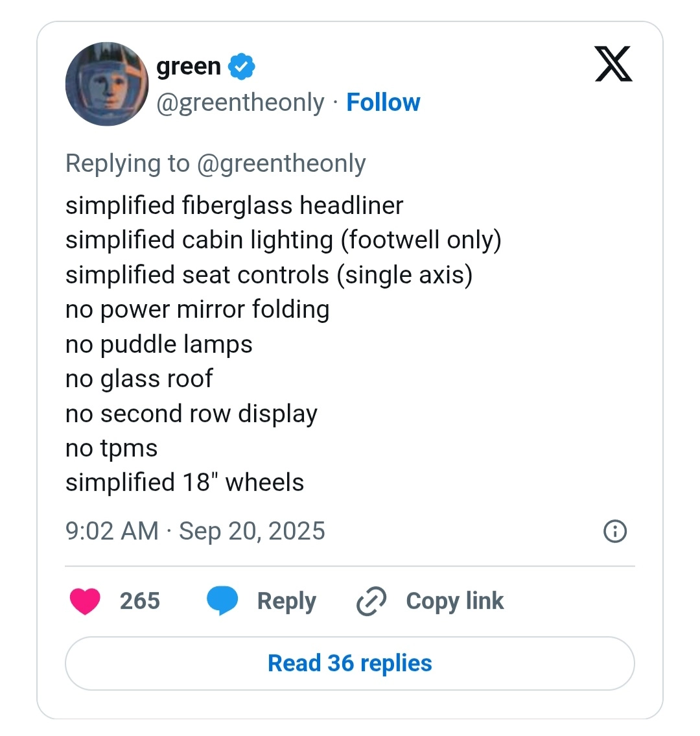The width and height of the screenshot is (700, 736).
Task: Click the X logo
Action: (613, 64)
